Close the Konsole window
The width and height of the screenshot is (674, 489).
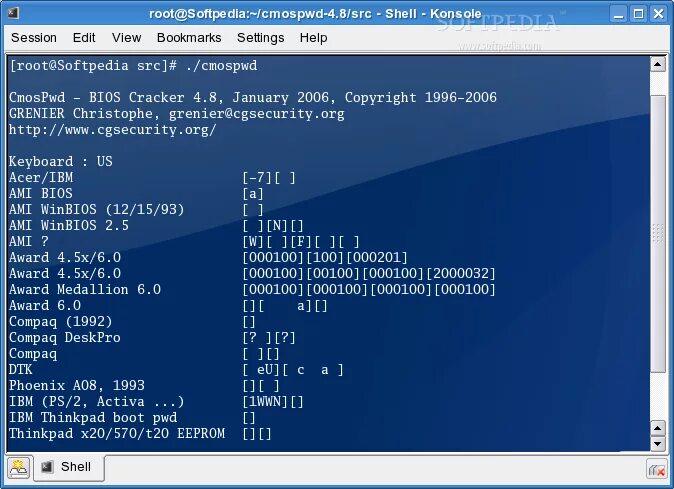click(659, 14)
